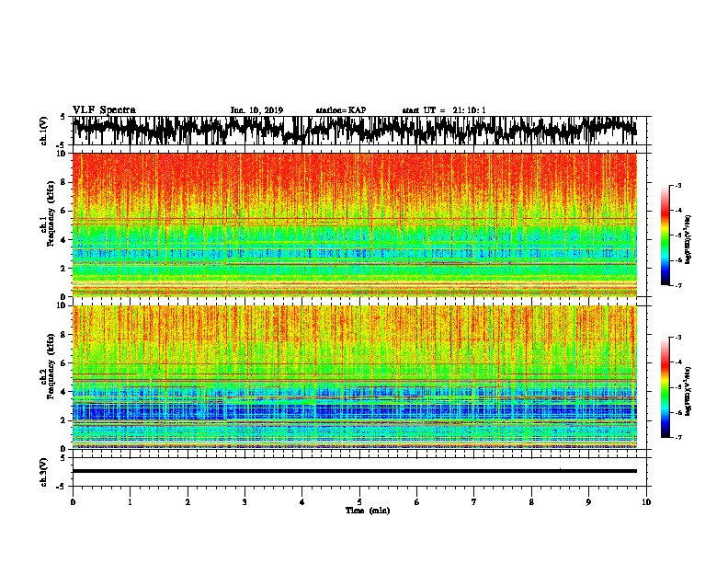Click the ch.2 color scale bar
Screen dimensions: 728x563
(665, 387)
